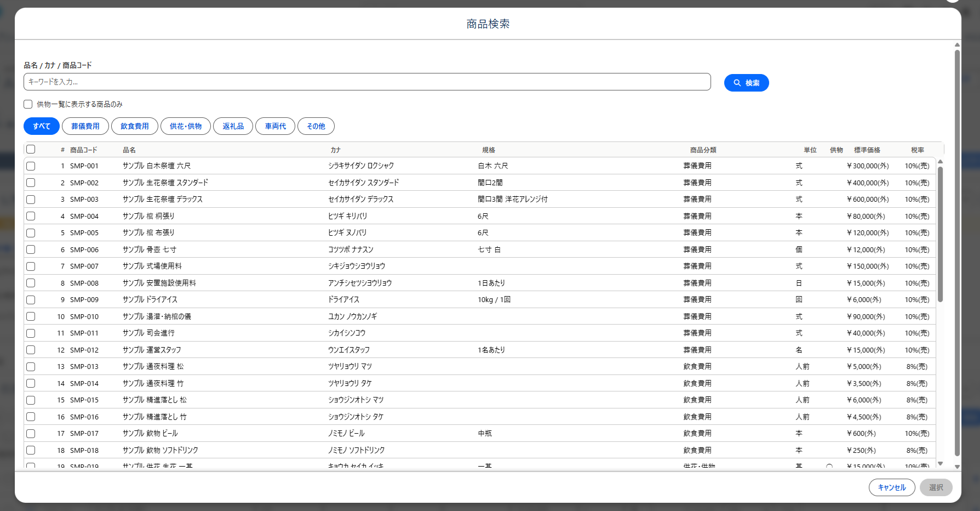Click the dialog scrollbar down arrow
The image size is (980, 511).
point(957,467)
